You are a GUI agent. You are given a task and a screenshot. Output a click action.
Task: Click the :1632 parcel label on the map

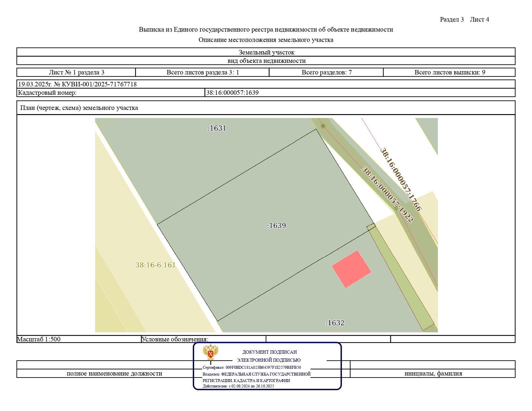click(x=335, y=323)
